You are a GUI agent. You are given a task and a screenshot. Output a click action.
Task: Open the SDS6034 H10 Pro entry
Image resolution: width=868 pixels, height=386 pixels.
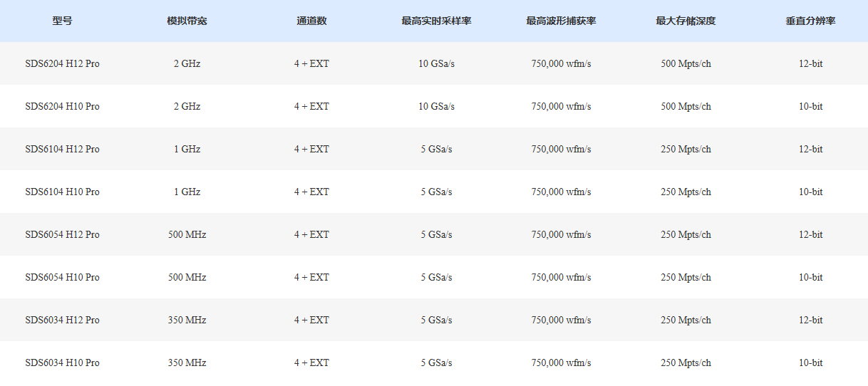coord(62,362)
